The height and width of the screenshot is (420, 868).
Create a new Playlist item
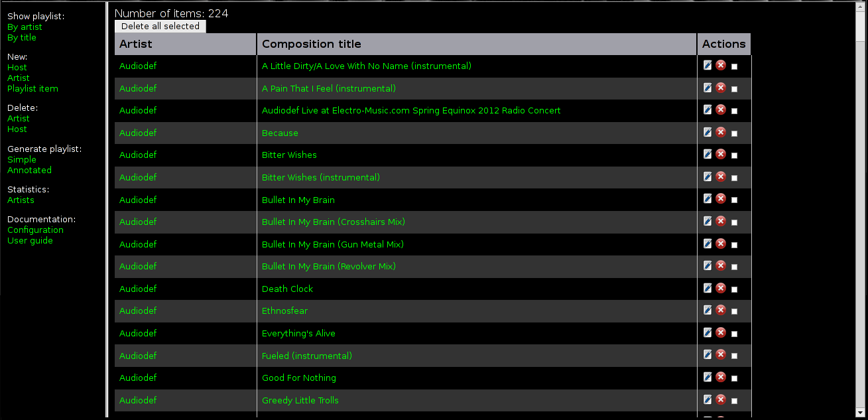32,88
